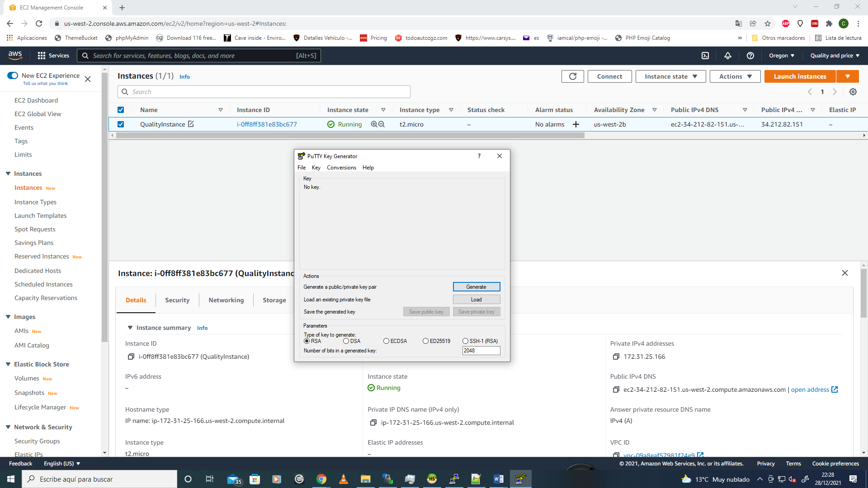Open table preferences gear icon

(x=853, y=92)
